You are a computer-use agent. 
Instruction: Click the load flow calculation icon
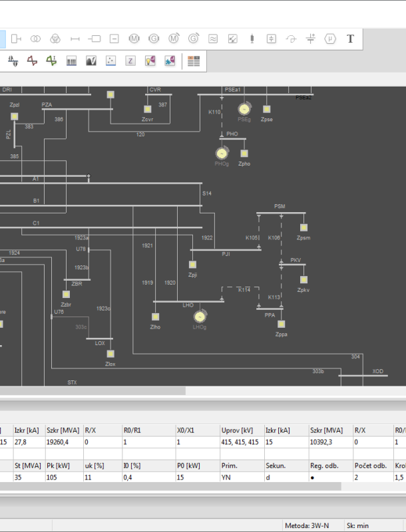coord(13,61)
